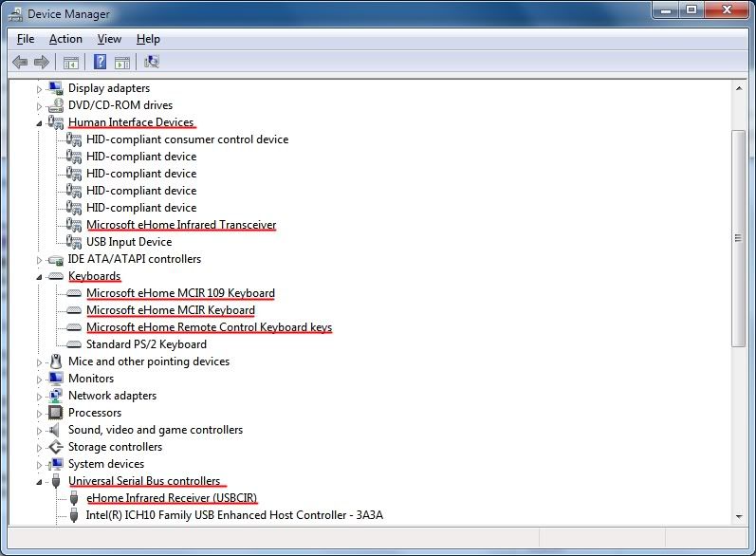The width and height of the screenshot is (756, 556).
Task: Collapse the Keyboards category
Action: (40, 276)
